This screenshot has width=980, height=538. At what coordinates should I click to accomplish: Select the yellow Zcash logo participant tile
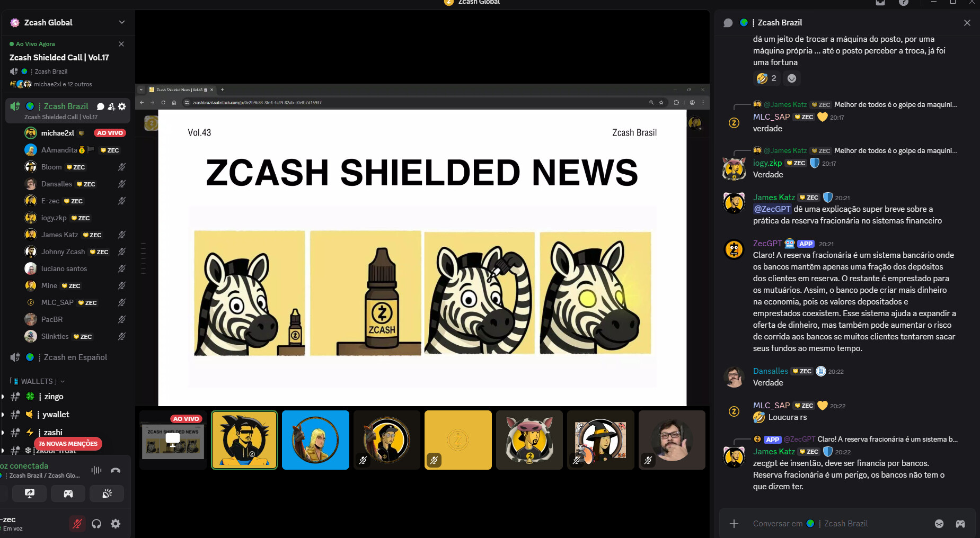[458, 440]
